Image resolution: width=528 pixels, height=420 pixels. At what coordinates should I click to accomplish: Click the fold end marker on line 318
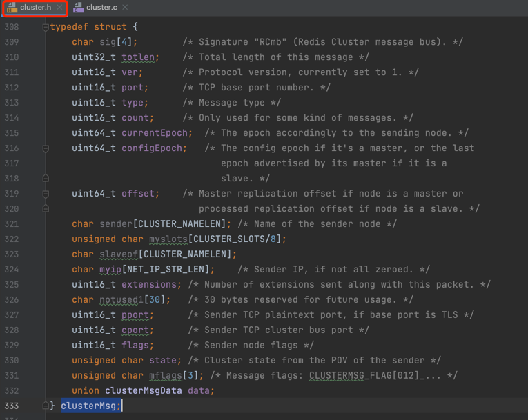tap(46, 179)
